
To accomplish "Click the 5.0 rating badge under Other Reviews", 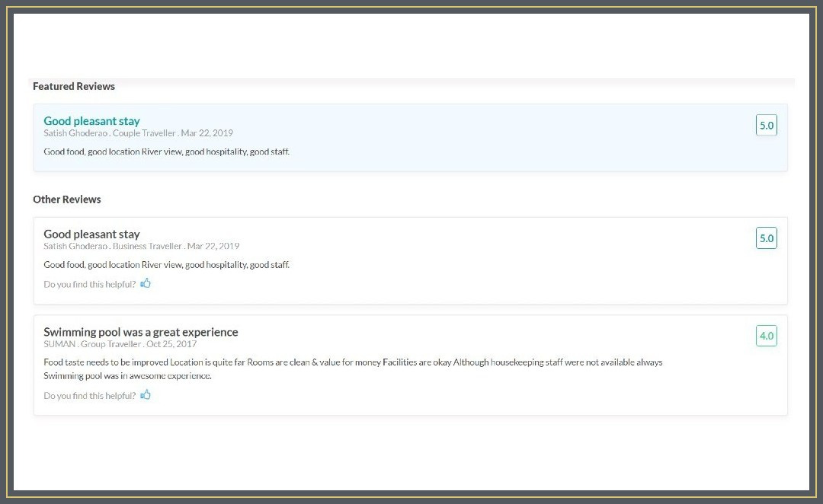I will point(767,238).
